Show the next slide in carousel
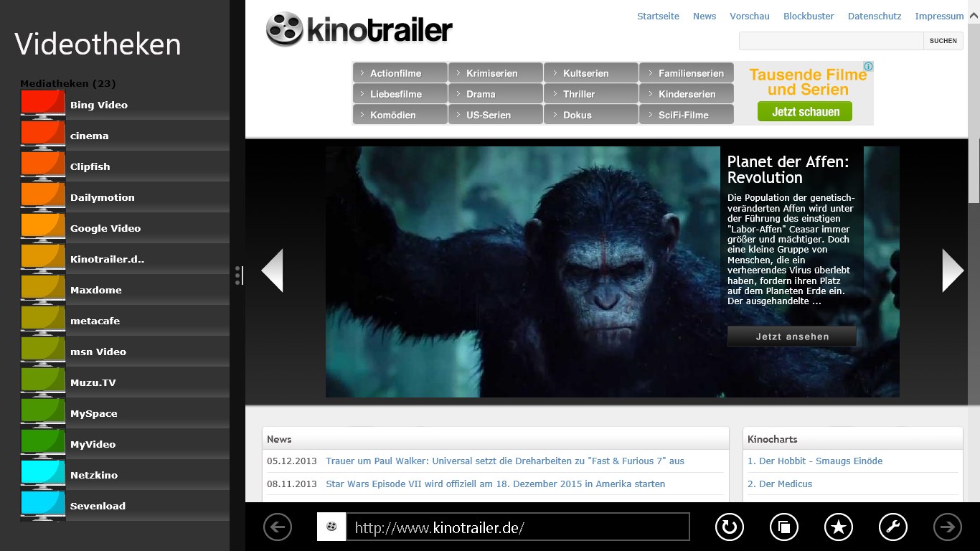The width and height of the screenshot is (980, 551). [x=952, y=270]
